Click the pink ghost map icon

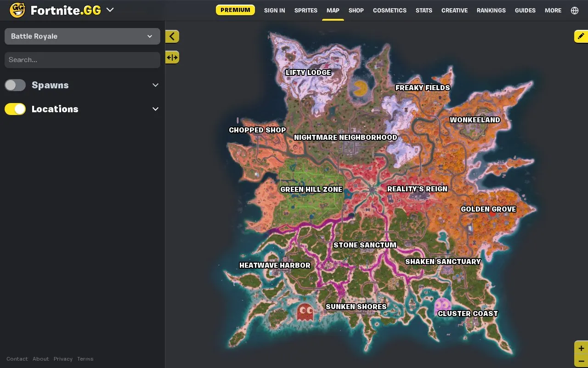tap(443, 305)
